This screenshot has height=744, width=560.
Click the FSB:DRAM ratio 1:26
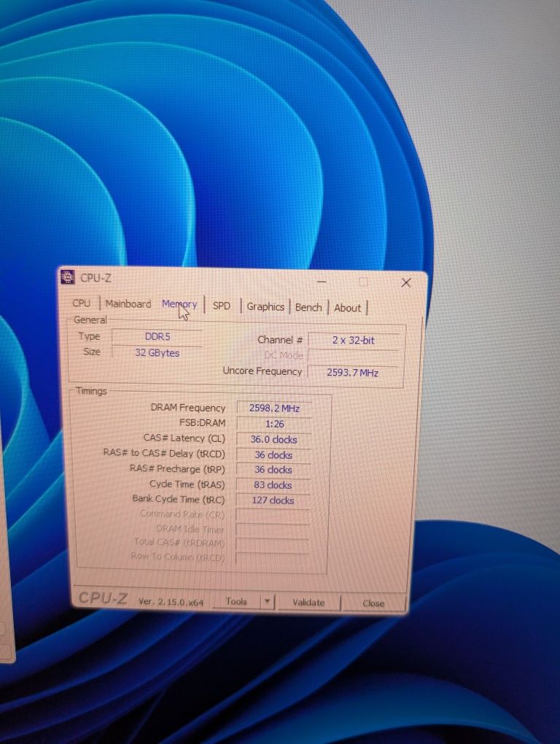(x=274, y=424)
